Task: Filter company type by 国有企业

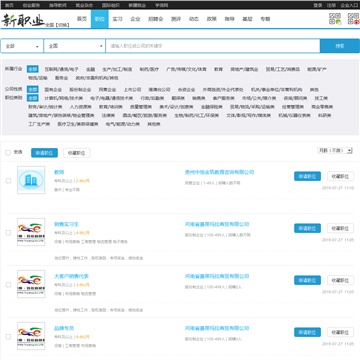Action: [53, 90]
